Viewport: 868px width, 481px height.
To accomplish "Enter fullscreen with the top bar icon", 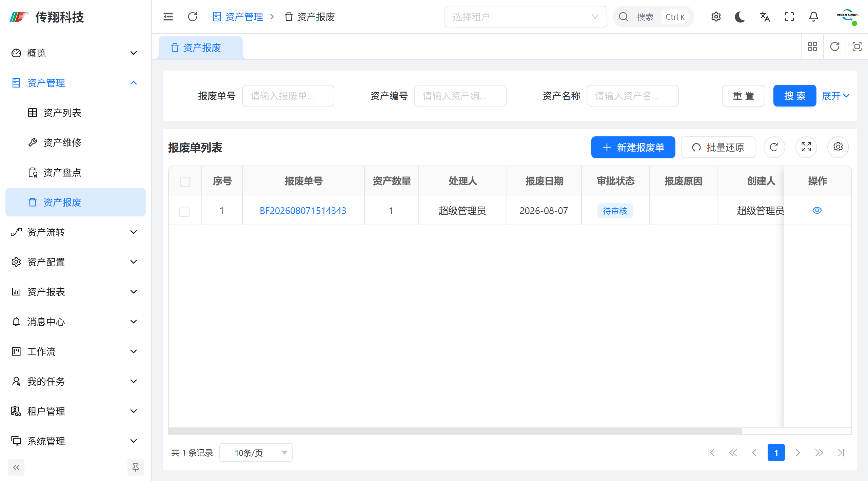I will coord(789,17).
